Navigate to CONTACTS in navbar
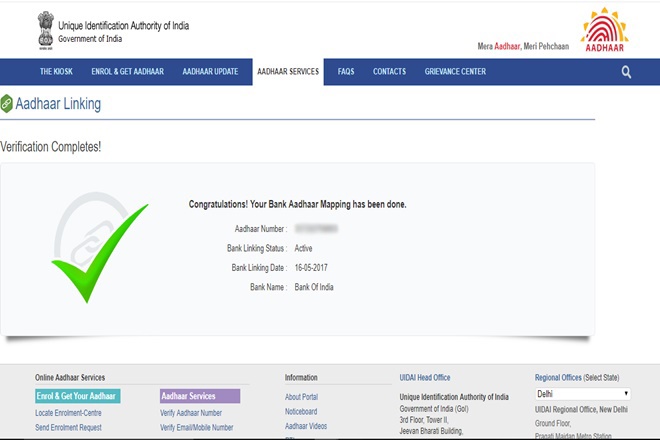 coord(389,72)
